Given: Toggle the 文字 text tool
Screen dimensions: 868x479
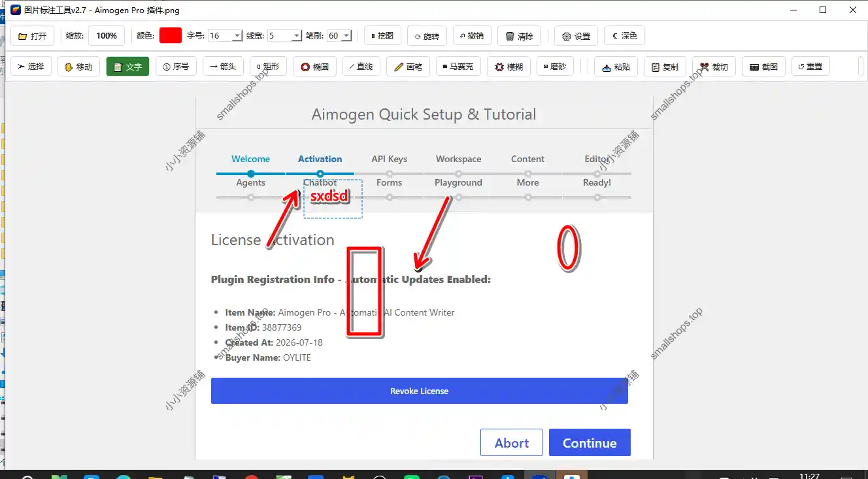Looking at the screenshot, I should point(127,67).
